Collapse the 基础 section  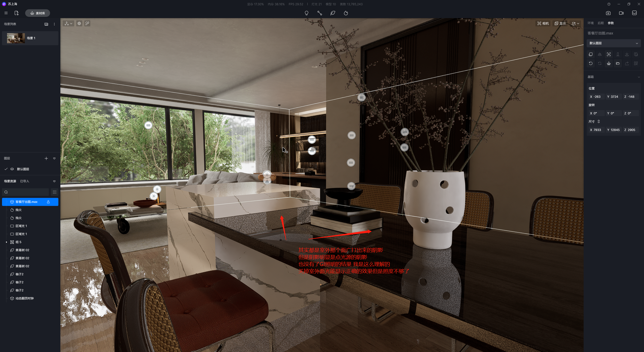click(x=639, y=77)
